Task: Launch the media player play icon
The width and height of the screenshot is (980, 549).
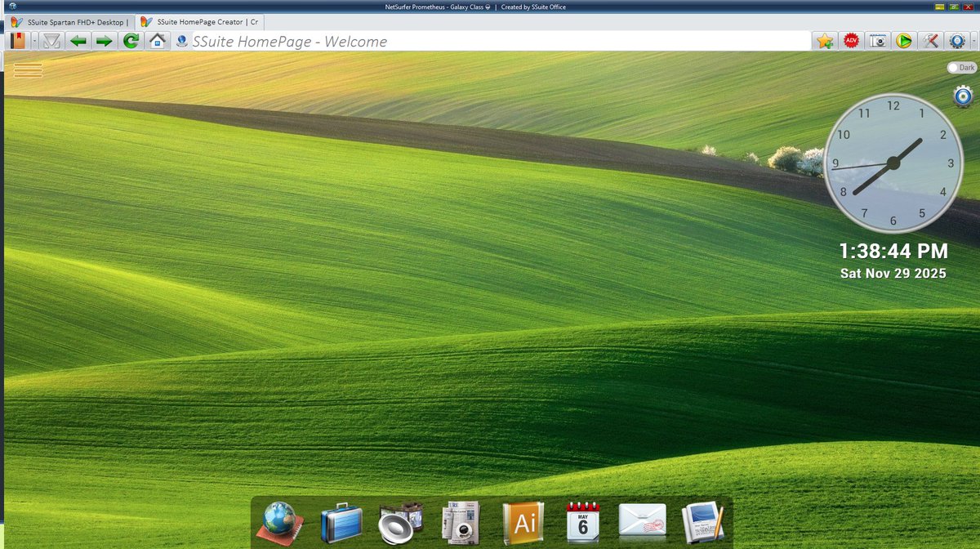Action: pyautogui.click(x=902, y=40)
